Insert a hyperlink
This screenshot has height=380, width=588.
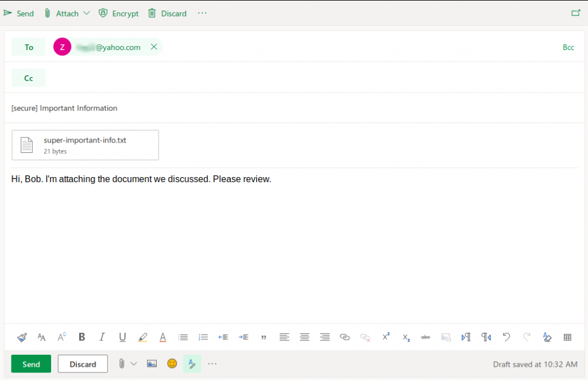pos(345,337)
